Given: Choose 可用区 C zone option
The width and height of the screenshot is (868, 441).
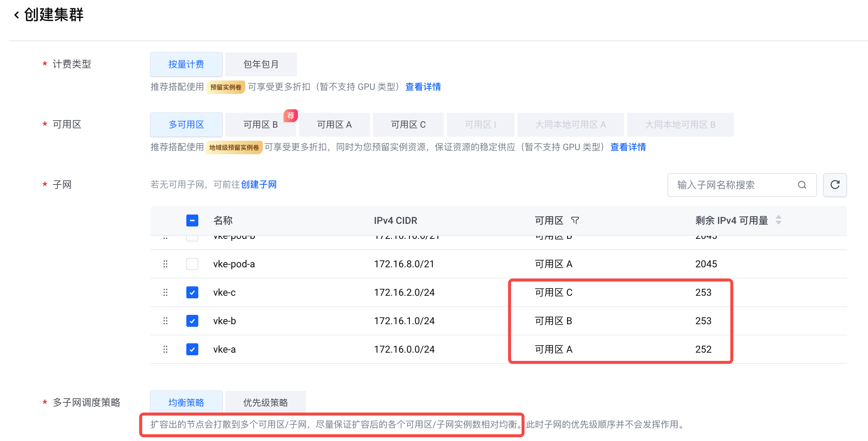Looking at the screenshot, I should coord(408,125).
